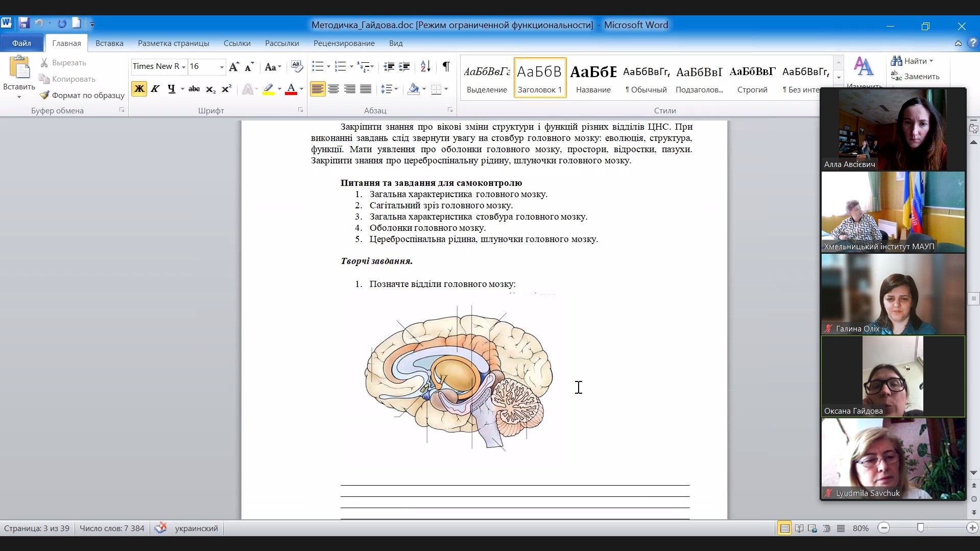The height and width of the screenshot is (551, 980).
Task: Open the Вставка ribbon tab
Action: 109,43
